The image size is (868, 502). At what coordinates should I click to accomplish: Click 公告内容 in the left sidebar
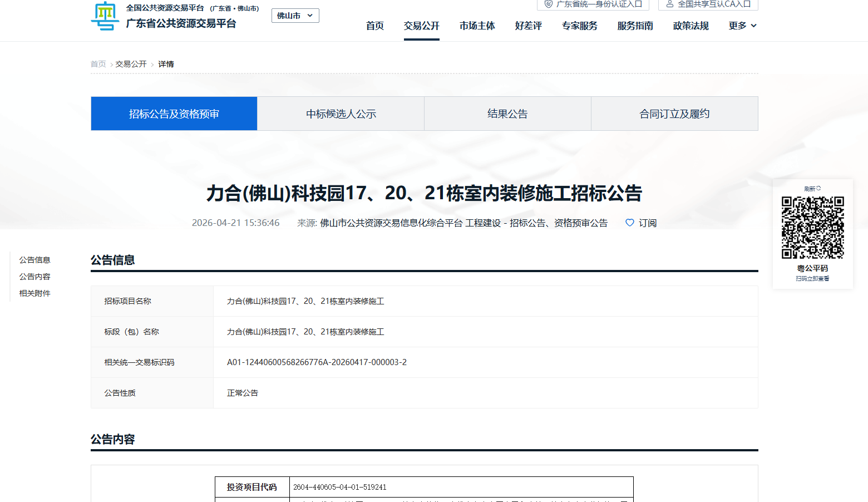tap(34, 276)
